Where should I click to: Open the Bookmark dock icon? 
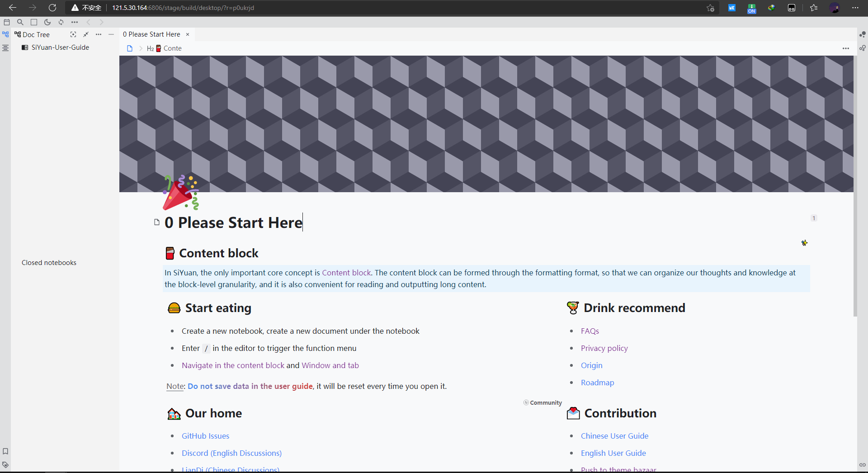[x=5, y=451]
